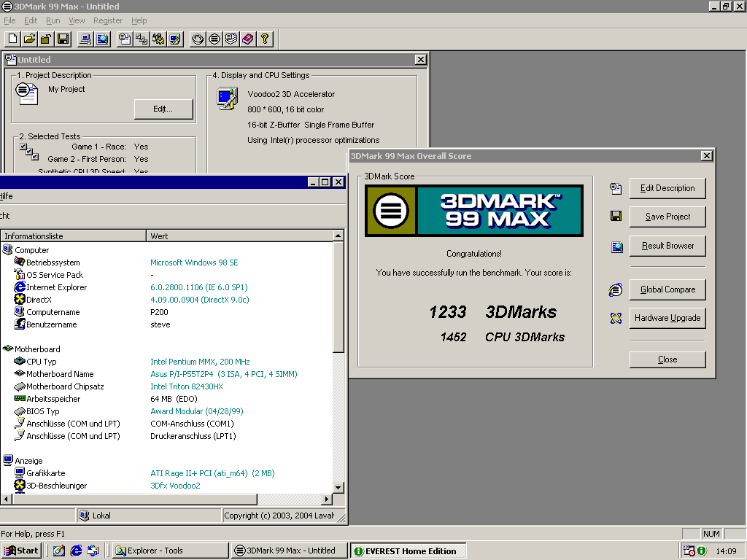Click the Save Project button
747x560 pixels.
coord(667,217)
